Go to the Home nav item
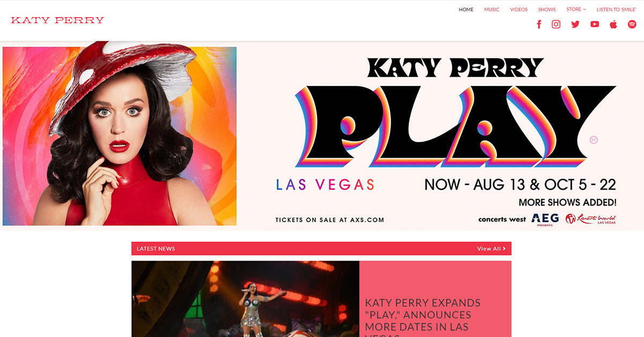 (466, 10)
